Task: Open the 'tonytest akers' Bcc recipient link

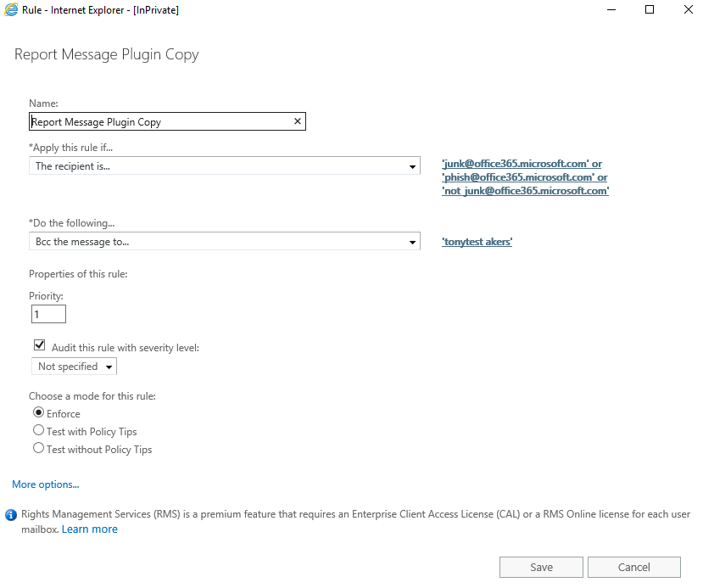Action: coord(477,242)
